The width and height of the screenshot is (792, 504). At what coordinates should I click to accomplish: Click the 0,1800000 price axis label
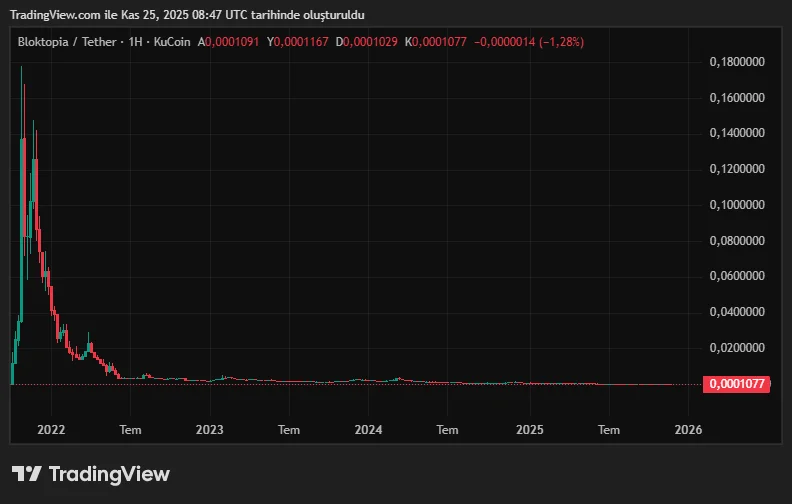737,62
